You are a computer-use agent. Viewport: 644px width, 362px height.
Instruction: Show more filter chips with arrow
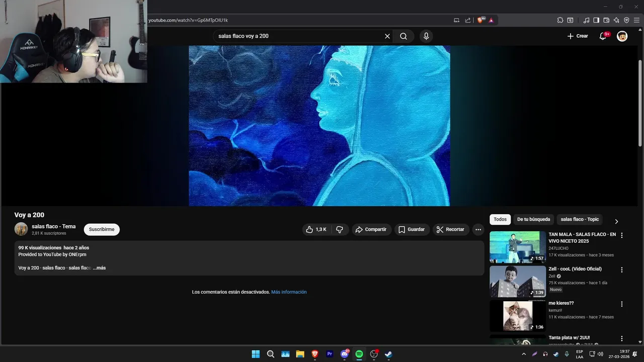click(616, 221)
